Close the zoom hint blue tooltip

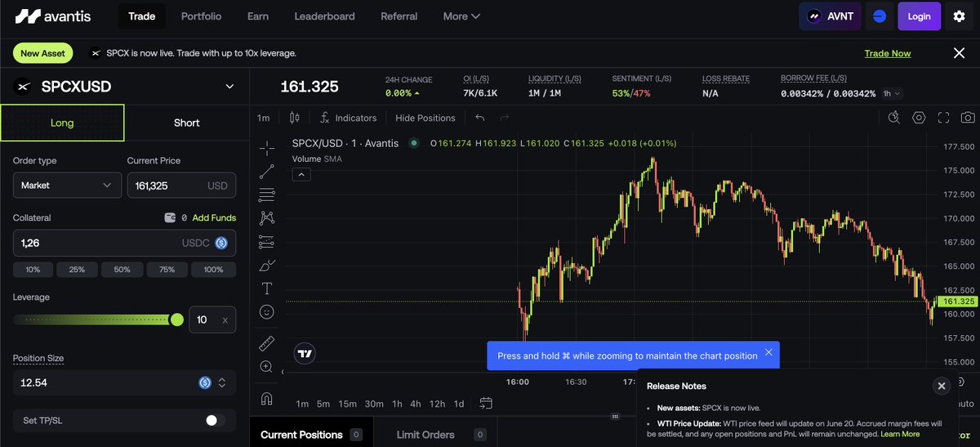768,353
